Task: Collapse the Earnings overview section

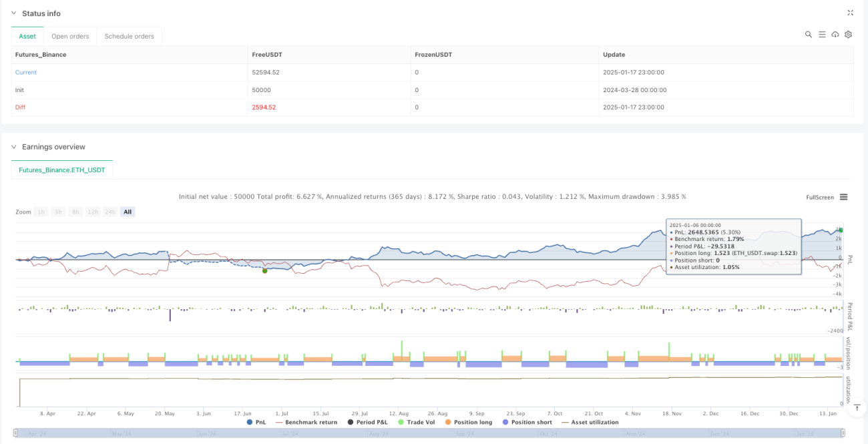Action: click(x=15, y=147)
